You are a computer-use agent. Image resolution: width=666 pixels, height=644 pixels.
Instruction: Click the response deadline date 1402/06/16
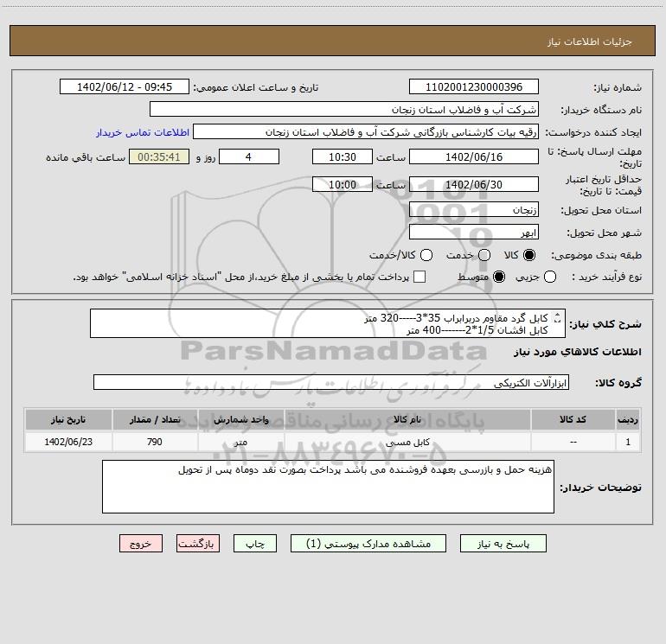tap(474, 157)
